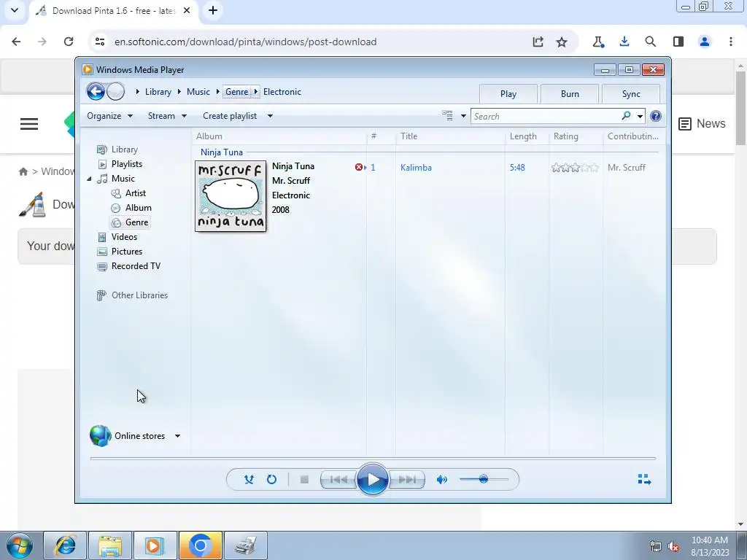The height and width of the screenshot is (560, 747).
Task: Mute the player volume speaker icon
Action: click(x=441, y=480)
